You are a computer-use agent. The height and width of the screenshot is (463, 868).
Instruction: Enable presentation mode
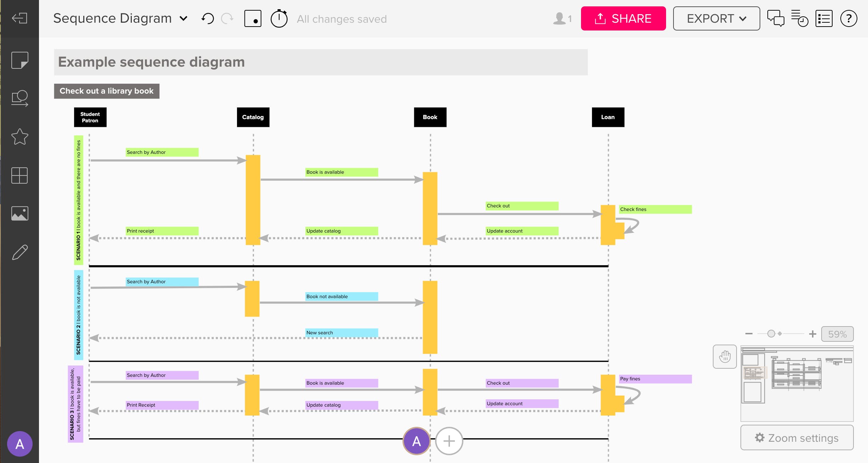click(253, 18)
